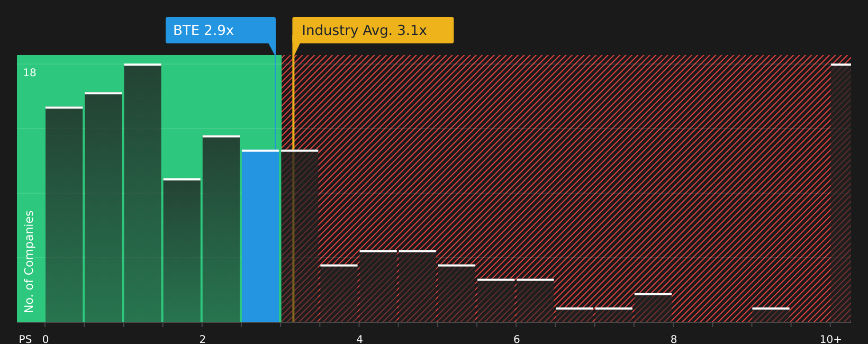Click the bar between PS 5 and 5.5

457,293
